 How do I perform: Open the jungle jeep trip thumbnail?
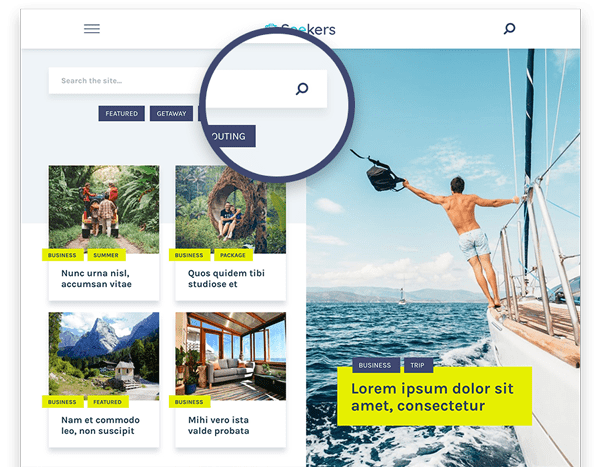(x=104, y=209)
